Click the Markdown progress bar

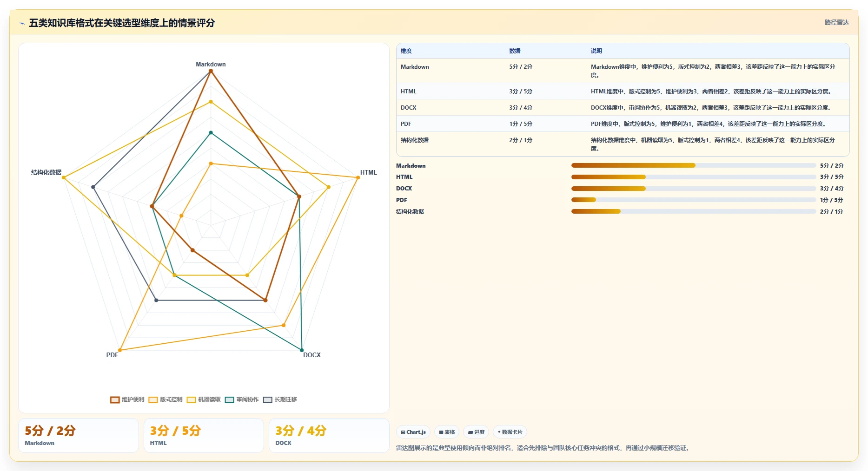pos(694,165)
